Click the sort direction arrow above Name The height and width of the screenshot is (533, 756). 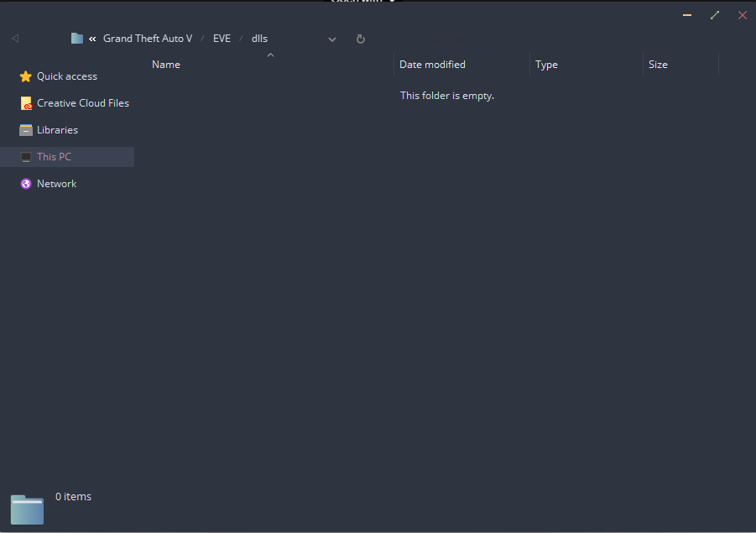point(270,55)
